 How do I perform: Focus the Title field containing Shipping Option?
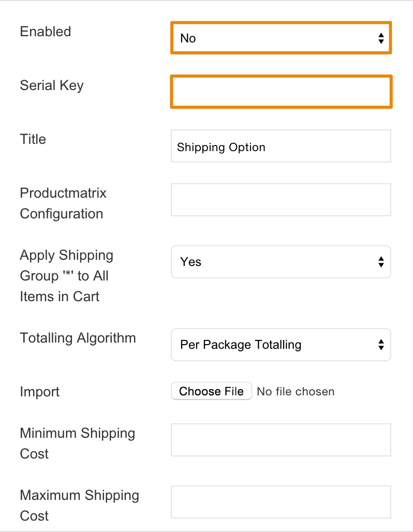click(281, 146)
